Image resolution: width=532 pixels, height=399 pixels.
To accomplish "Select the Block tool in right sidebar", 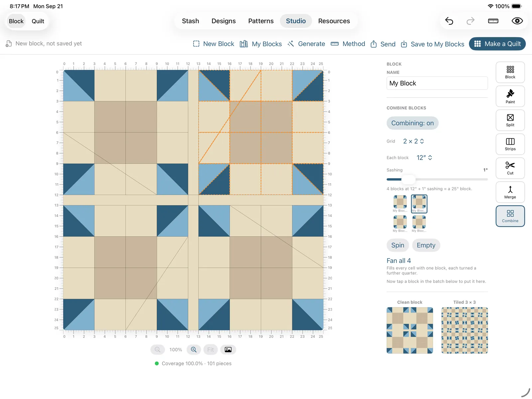I will tap(510, 72).
